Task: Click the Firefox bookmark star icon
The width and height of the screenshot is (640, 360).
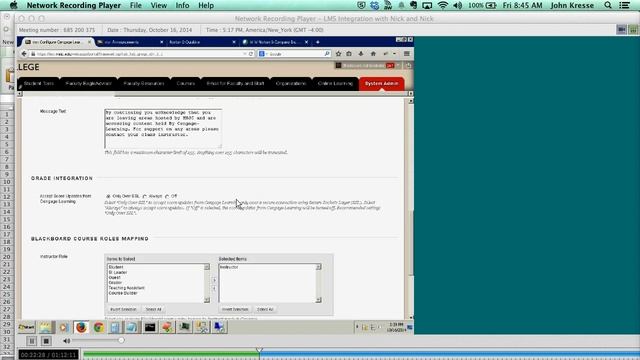Action: click(338, 54)
